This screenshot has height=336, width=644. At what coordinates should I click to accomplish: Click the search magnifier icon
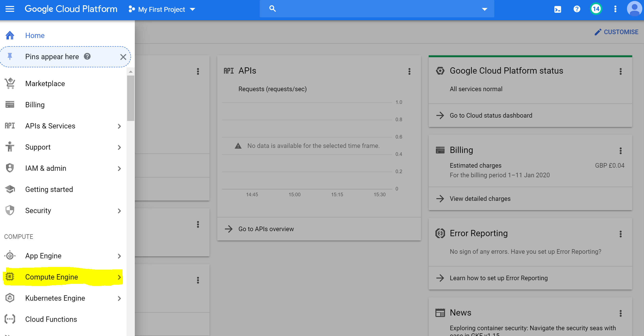(272, 9)
